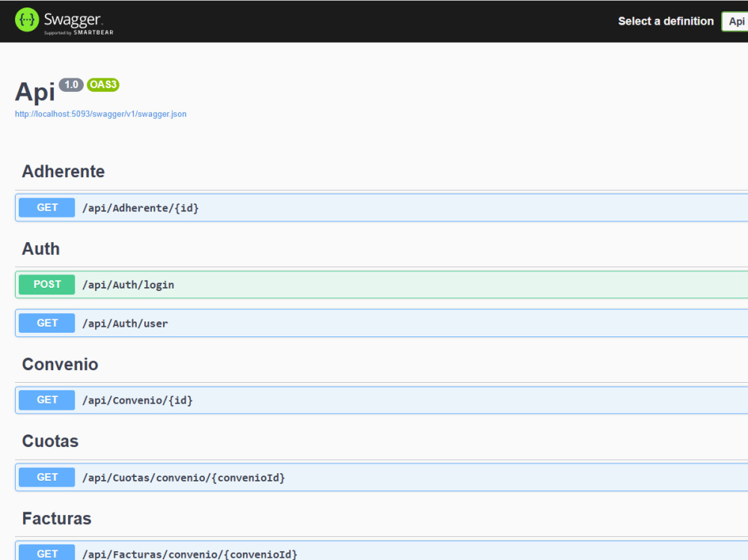
Task: Collapse the Facturas section heading
Action: [x=57, y=518]
